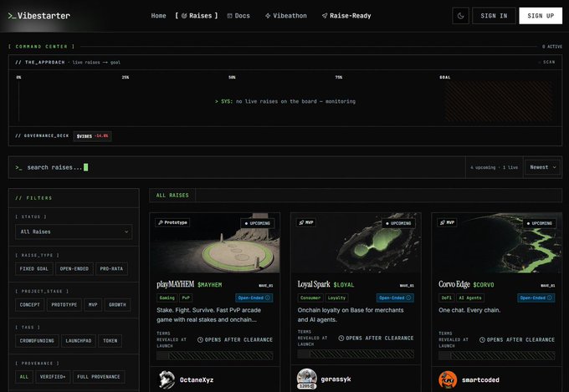Viewport: 569px width, 392px height.
Task: Focus the search raises input
Action: (237, 167)
